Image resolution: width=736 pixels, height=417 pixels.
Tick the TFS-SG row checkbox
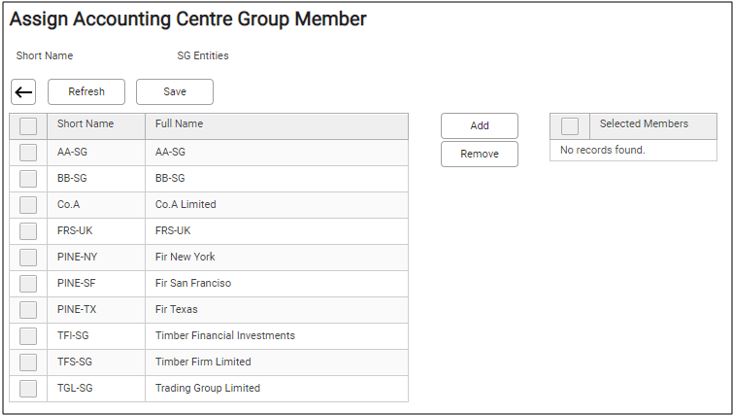point(28,362)
